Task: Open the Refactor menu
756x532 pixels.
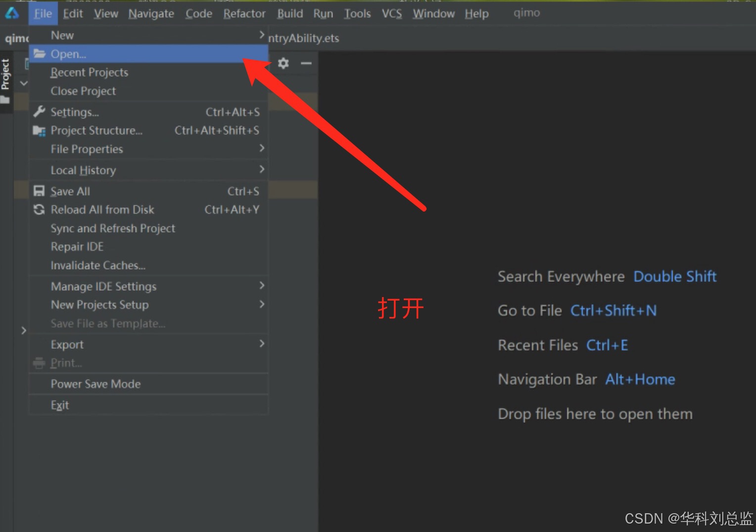Action: tap(244, 13)
